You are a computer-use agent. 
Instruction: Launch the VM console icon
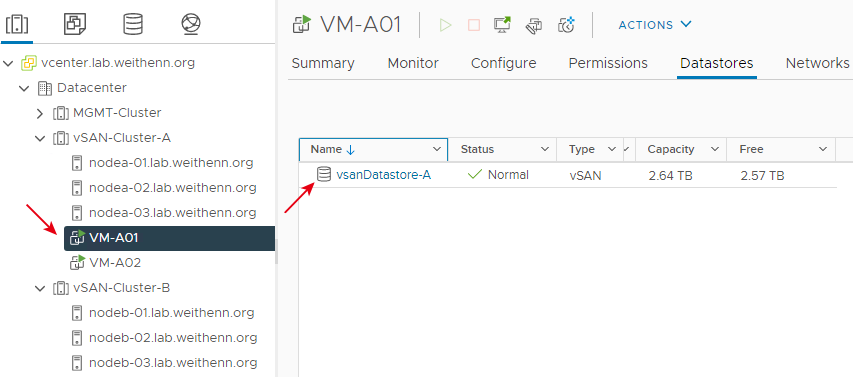click(x=502, y=25)
